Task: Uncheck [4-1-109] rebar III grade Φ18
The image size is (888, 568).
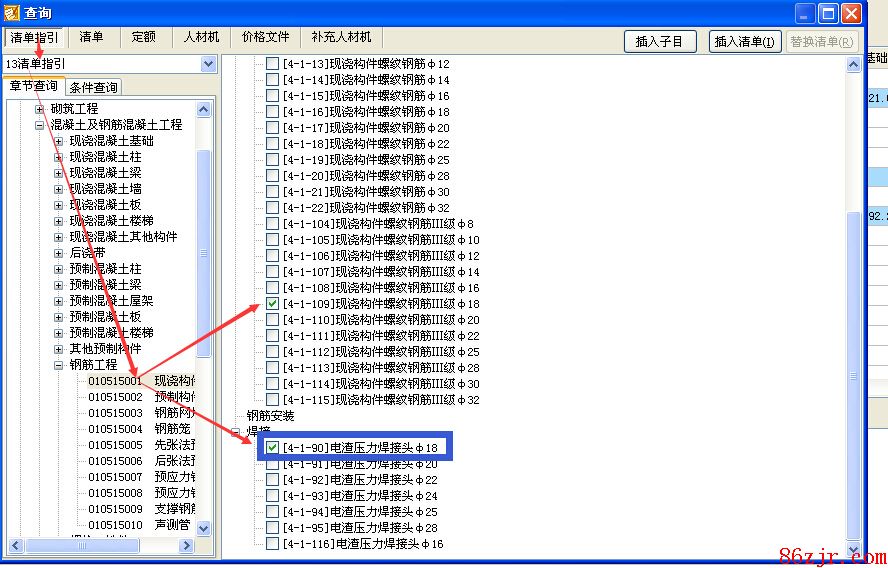Action: [272, 304]
